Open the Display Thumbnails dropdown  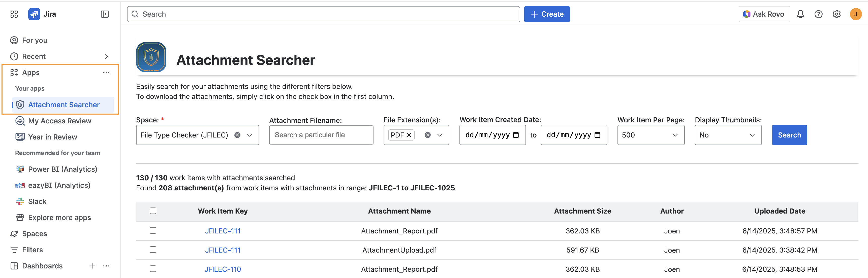728,135
